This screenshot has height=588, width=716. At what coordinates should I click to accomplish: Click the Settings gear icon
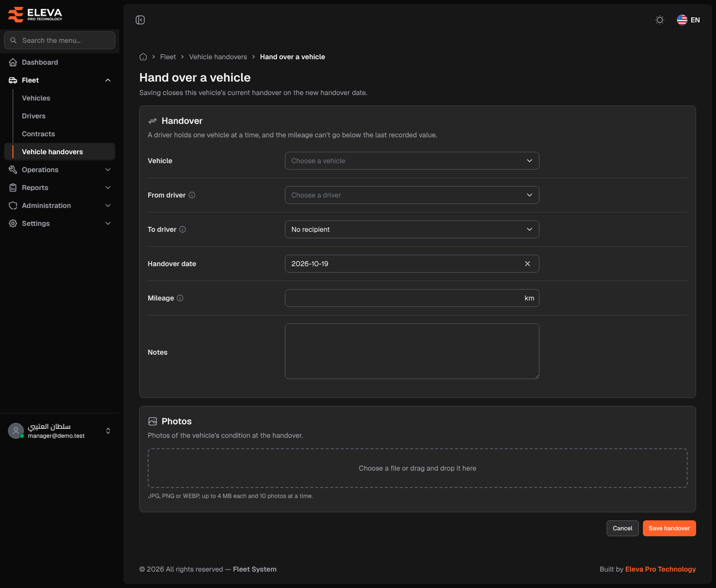(13, 223)
